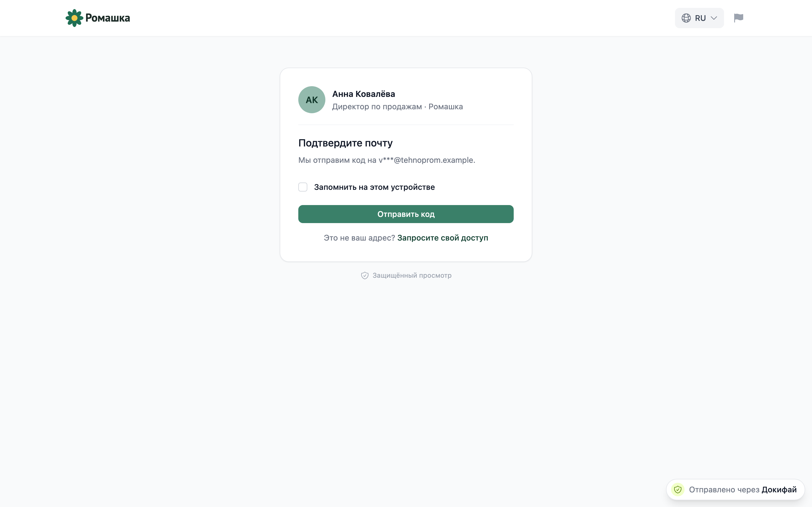Image resolution: width=812 pixels, height=507 pixels.
Task: Open the RU language dropdown
Action: 699,18
